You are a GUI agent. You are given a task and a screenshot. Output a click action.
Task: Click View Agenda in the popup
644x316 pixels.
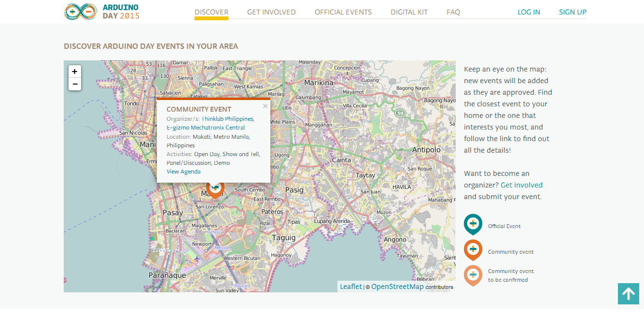pyautogui.click(x=183, y=172)
